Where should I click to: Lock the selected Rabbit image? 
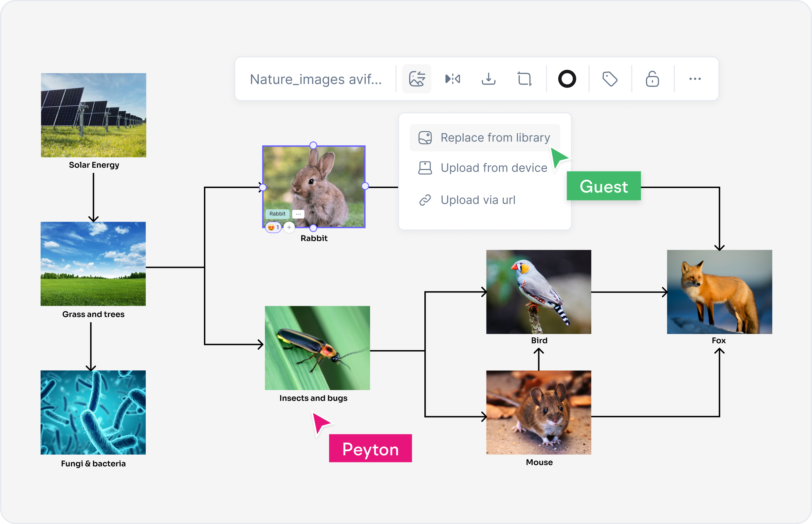[x=652, y=79]
